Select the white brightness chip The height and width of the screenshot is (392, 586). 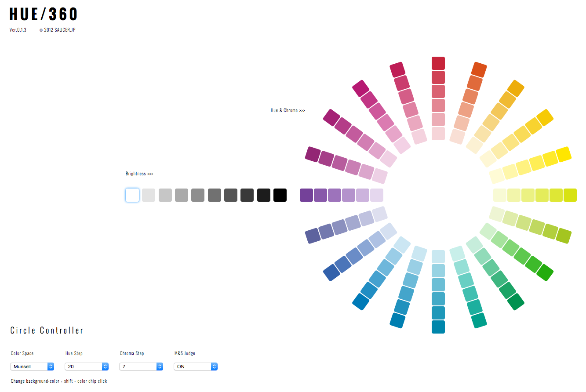132,195
